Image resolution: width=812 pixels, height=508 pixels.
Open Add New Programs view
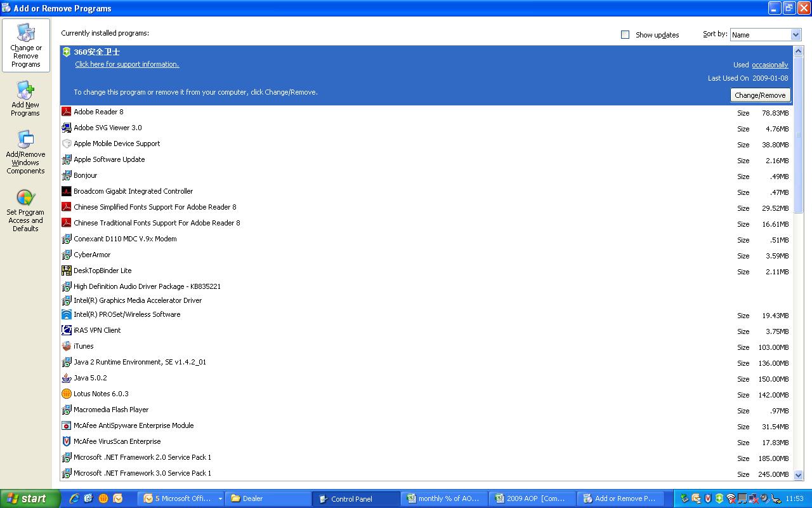point(25,99)
